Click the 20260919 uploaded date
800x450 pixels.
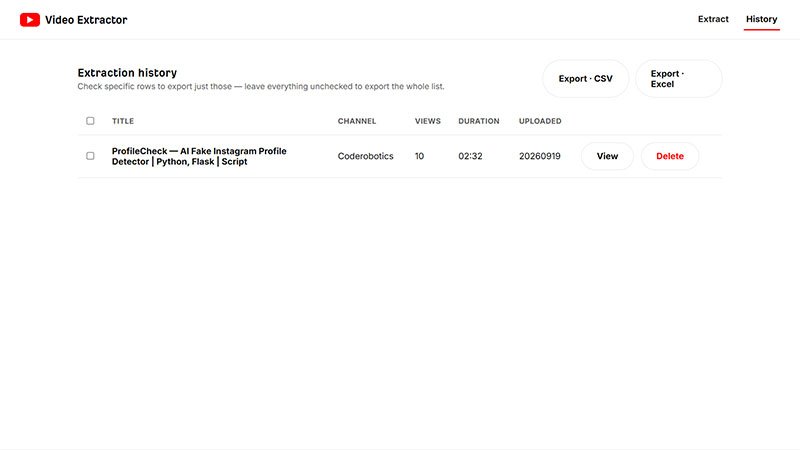coord(539,156)
